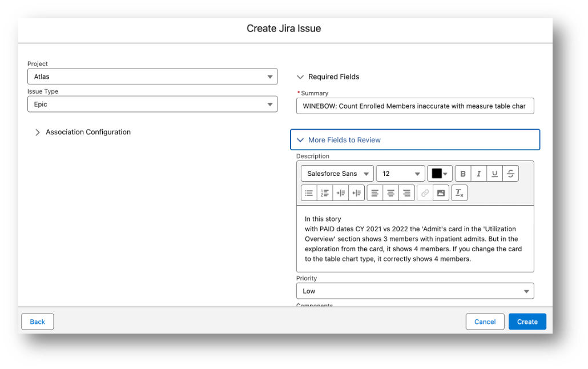Increase indent of description text
588x369 pixels.
[340, 193]
